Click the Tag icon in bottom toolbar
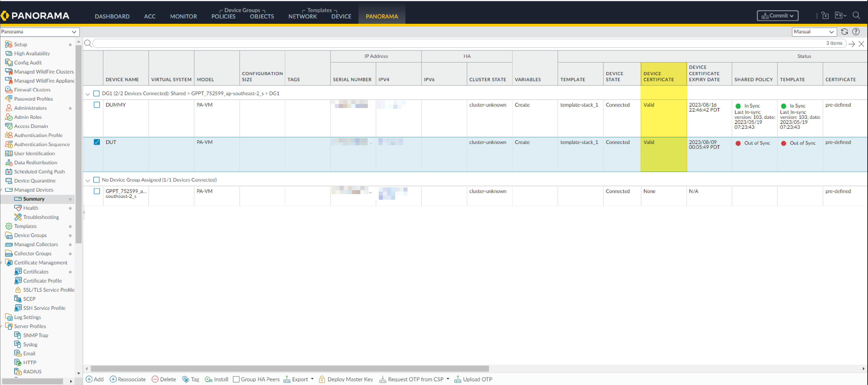868x385 pixels. 186,379
